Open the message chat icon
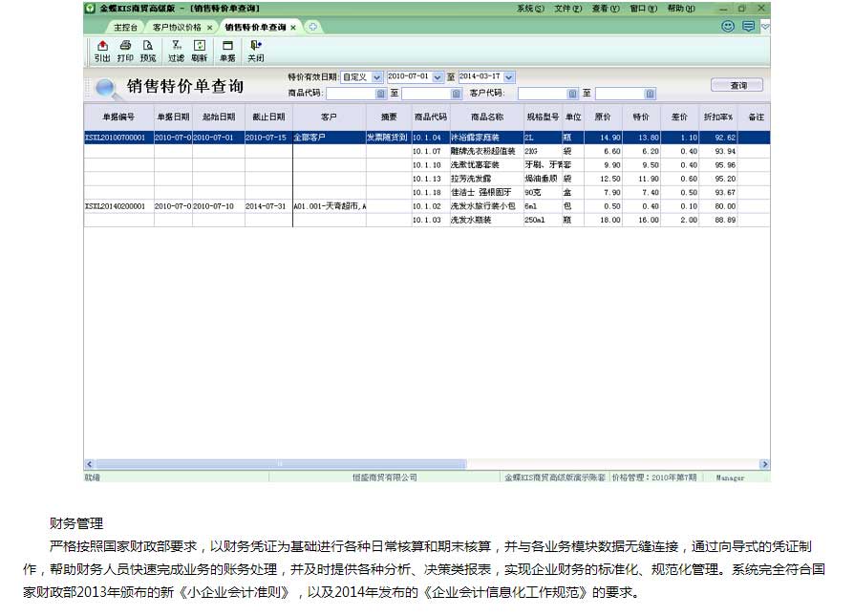 748,27
